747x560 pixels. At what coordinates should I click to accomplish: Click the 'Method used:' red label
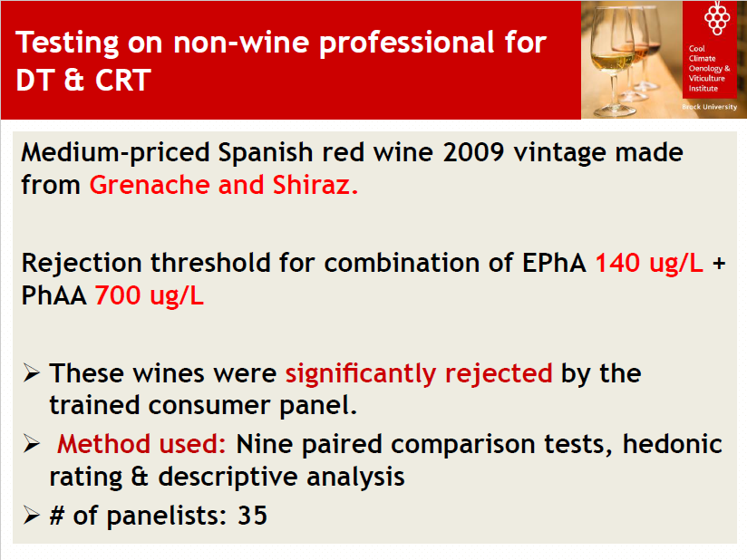click(x=141, y=444)
